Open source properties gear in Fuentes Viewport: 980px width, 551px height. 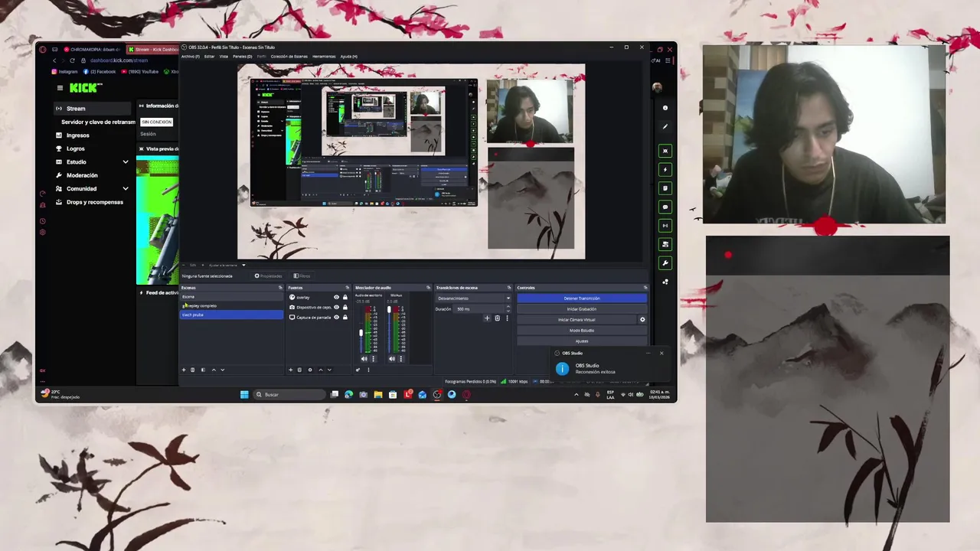pos(310,370)
